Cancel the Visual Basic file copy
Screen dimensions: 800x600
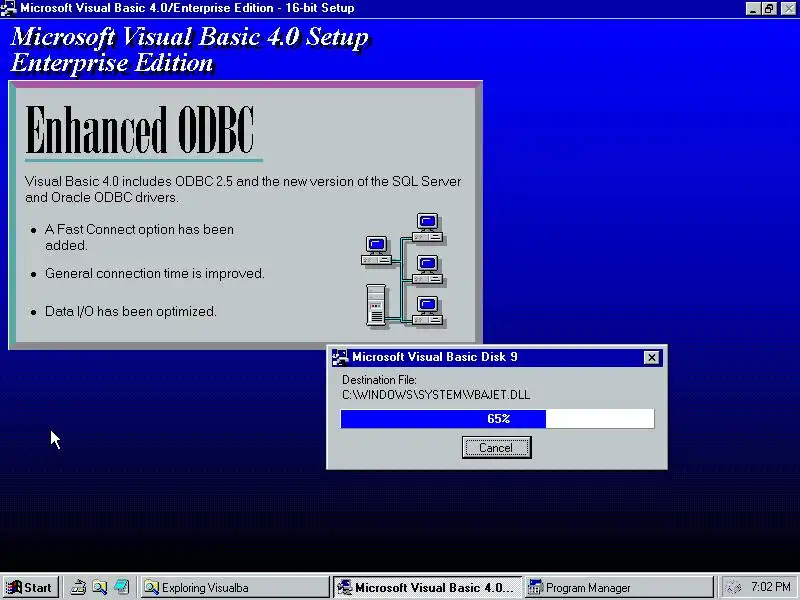(x=496, y=447)
